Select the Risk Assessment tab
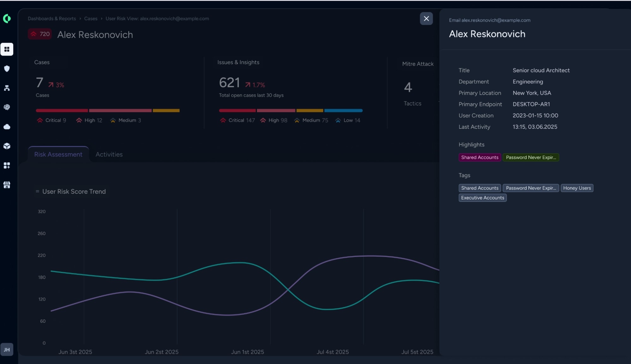 tap(58, 154)
